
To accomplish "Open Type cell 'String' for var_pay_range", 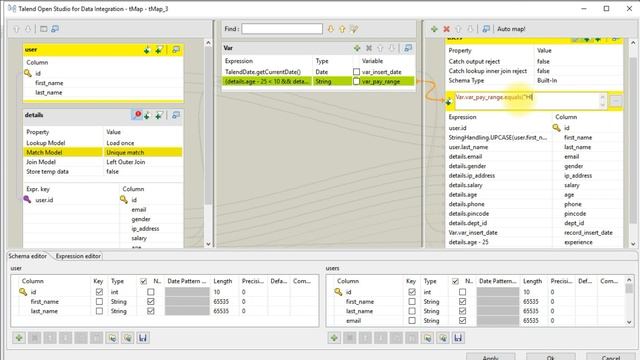I will click(x=332, y=81).
